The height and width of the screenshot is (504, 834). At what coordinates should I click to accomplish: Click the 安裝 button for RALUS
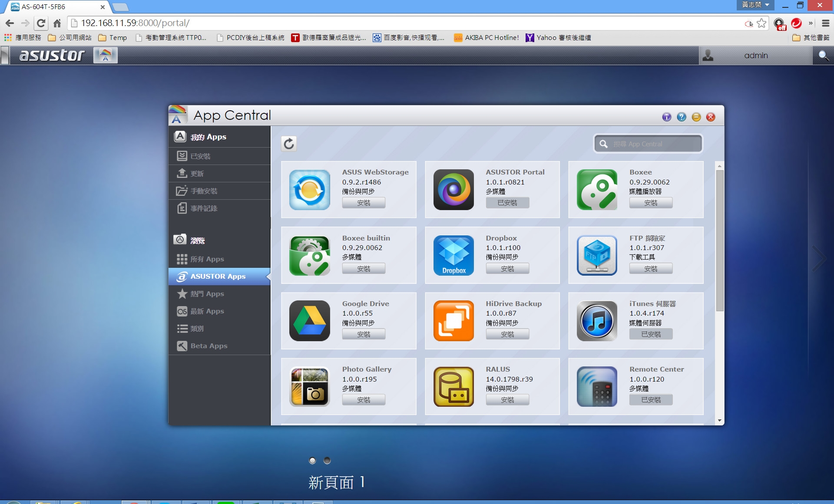point(507,400)
